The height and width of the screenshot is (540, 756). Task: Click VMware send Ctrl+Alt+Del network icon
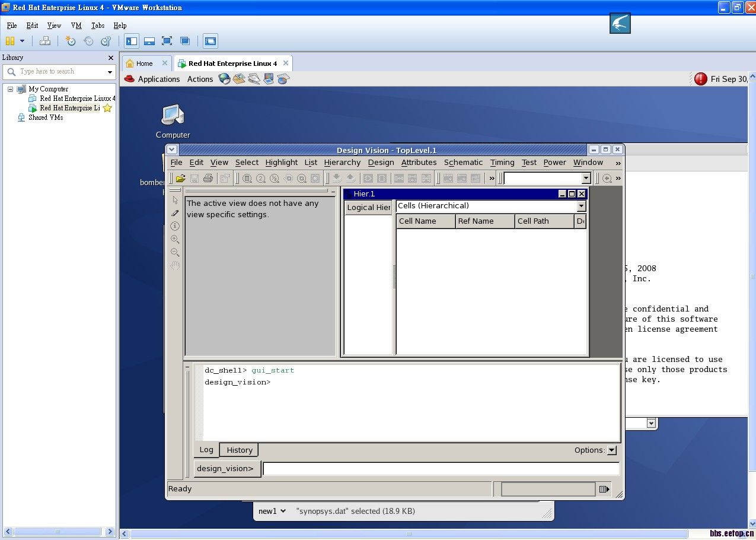pos(45,41)
